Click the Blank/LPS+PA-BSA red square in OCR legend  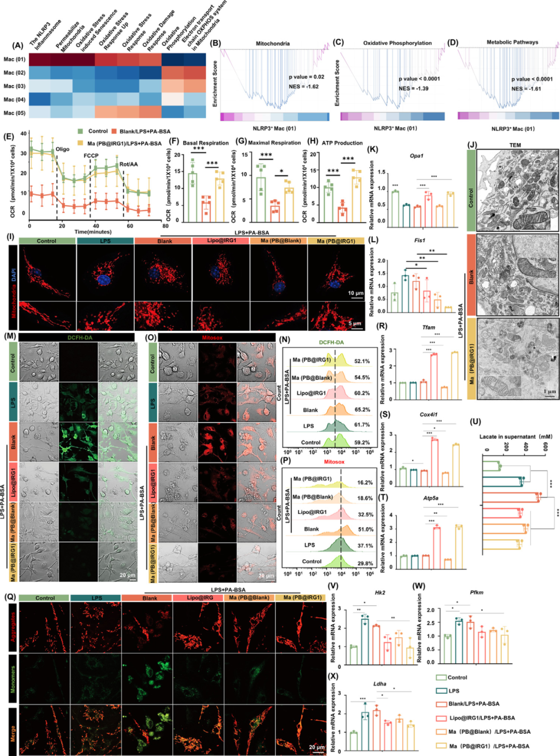point(115,131)
